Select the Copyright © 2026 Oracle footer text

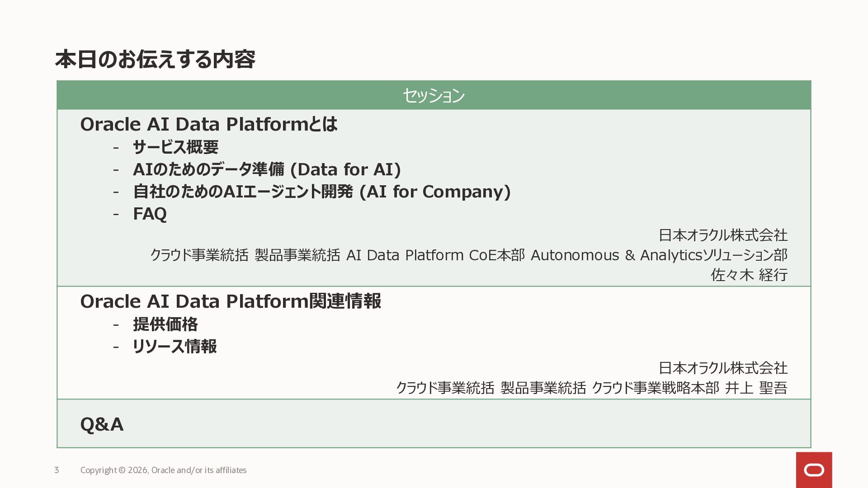click(163, 470)
